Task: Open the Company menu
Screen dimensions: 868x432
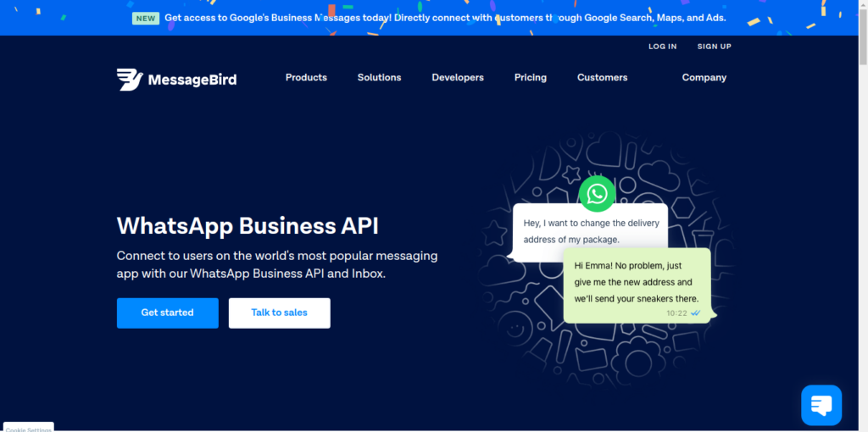Action: point(704,77)
